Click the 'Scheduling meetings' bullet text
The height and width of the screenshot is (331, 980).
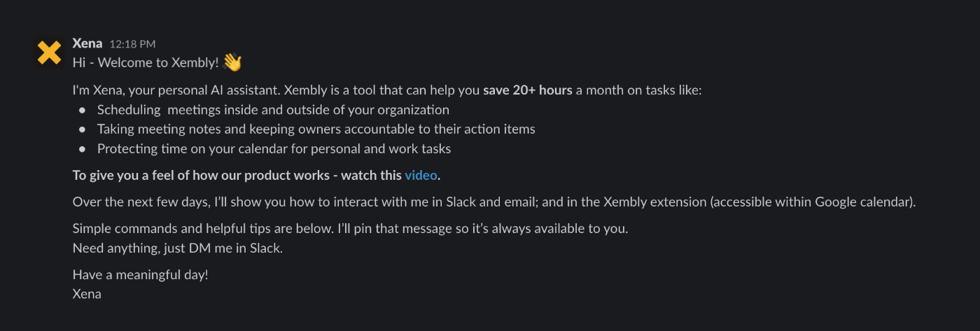coord(273,110)
